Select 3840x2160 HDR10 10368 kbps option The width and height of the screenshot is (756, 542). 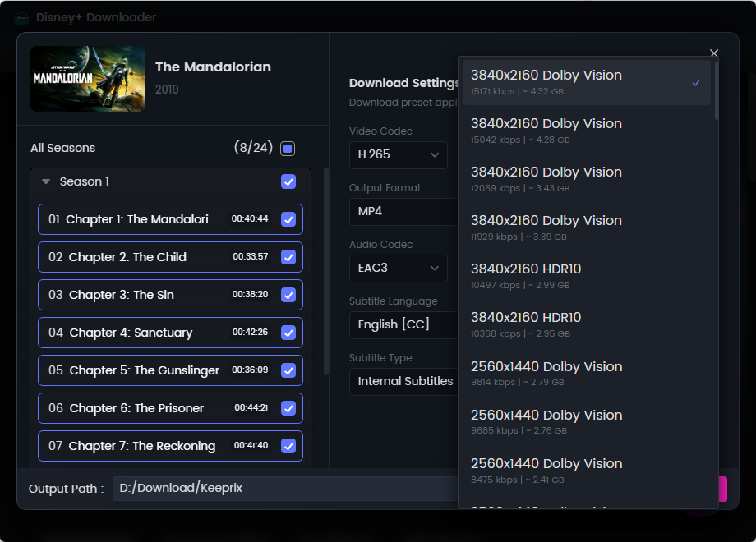(x=586, y=324)
